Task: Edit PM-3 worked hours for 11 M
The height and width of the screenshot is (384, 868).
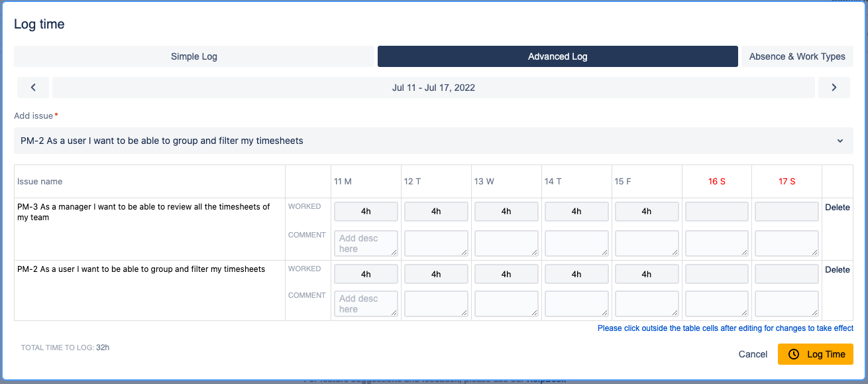Action: 366,212
